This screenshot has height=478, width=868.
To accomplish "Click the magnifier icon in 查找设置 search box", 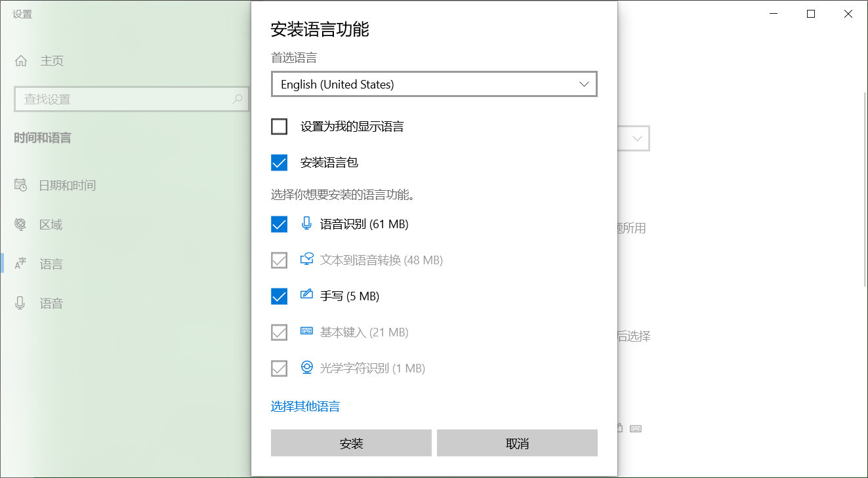I will click(x=238, y=99).
